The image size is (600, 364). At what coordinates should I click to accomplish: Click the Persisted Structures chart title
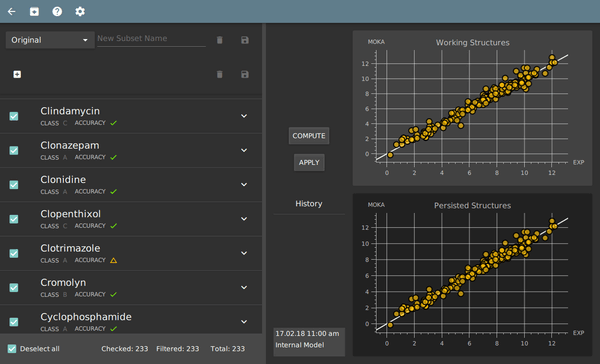tap(472, 206)
